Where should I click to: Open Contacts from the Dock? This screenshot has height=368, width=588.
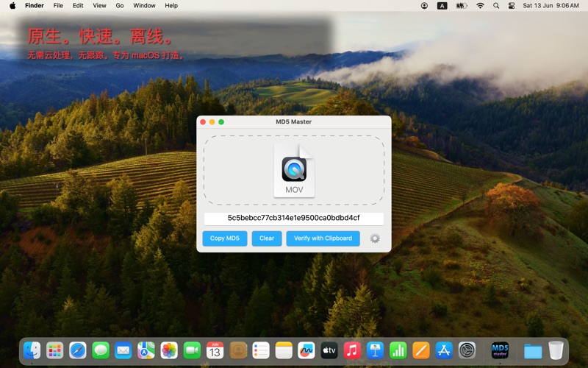[237, 350]
